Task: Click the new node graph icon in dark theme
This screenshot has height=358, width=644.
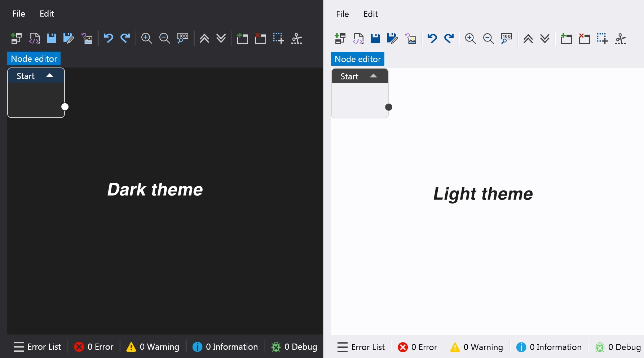Action: (16, 38)
